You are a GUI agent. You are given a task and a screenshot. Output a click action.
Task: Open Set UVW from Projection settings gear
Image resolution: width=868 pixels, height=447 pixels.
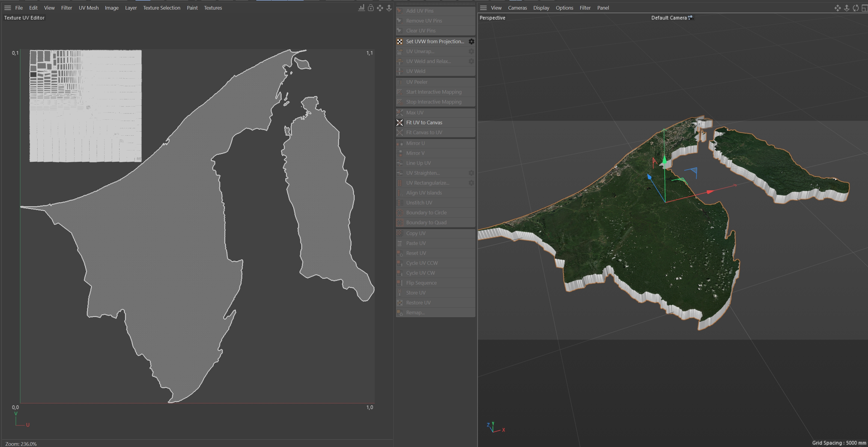coord(472,41)
